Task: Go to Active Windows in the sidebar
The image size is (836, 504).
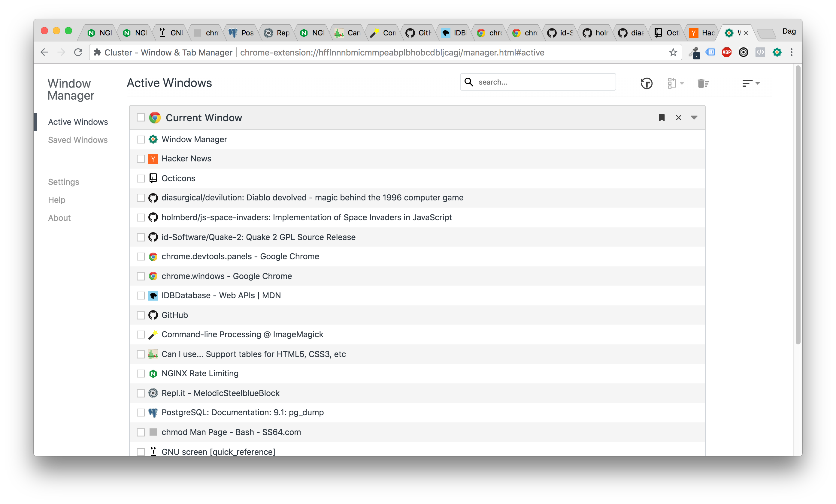Action: click(x=78, y=122)
